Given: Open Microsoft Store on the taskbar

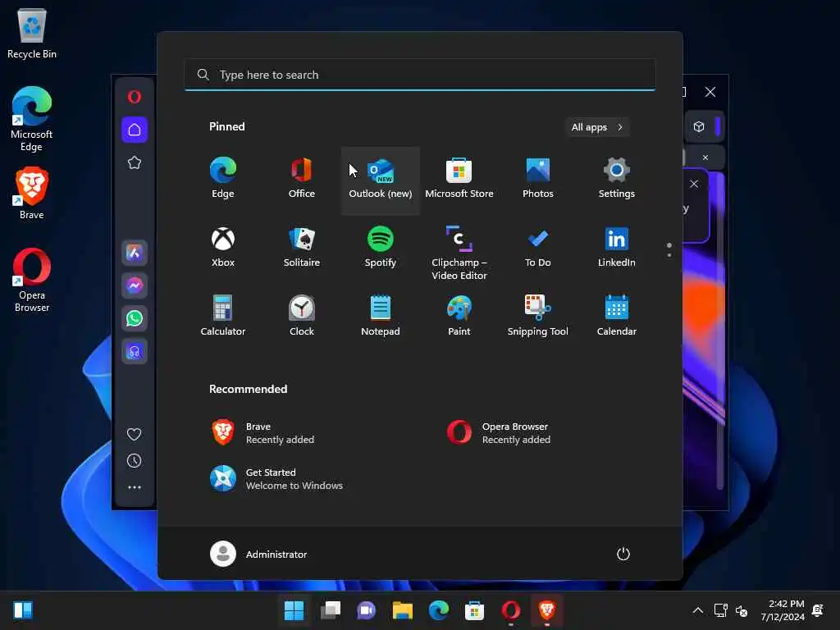Looking at the screenshot, I should (475, 610).
